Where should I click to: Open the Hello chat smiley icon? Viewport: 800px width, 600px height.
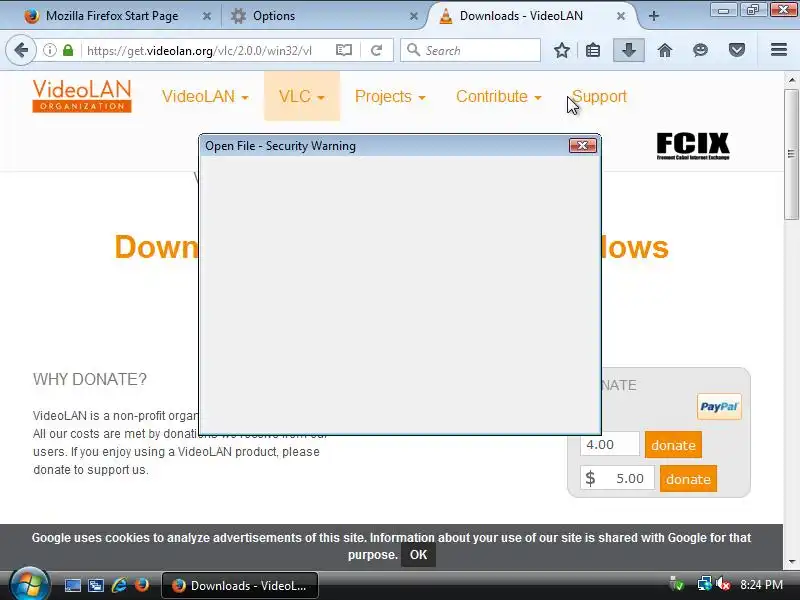coord(701,50)
